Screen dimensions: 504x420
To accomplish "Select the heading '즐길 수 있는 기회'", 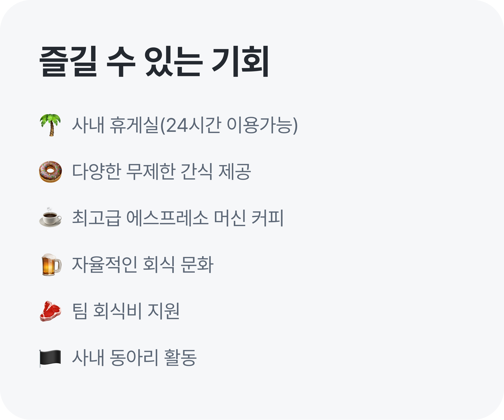I will pyautogui.click(x=154, y=62).
